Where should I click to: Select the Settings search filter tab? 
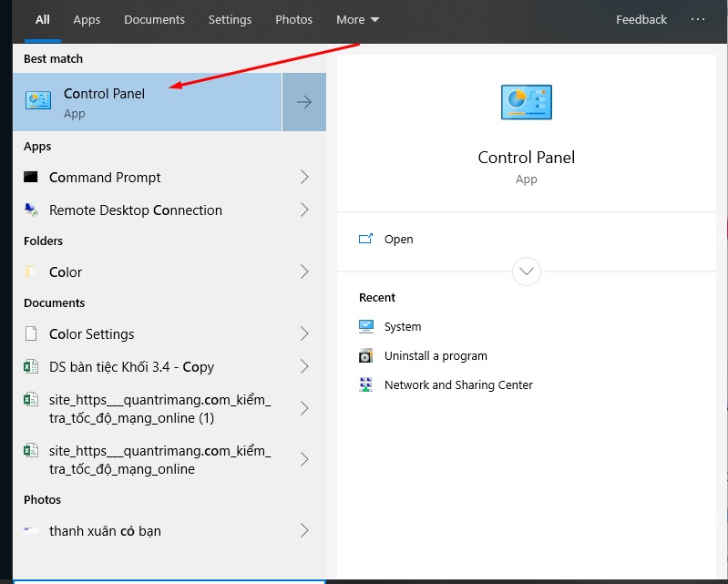[x=230, y=19]
